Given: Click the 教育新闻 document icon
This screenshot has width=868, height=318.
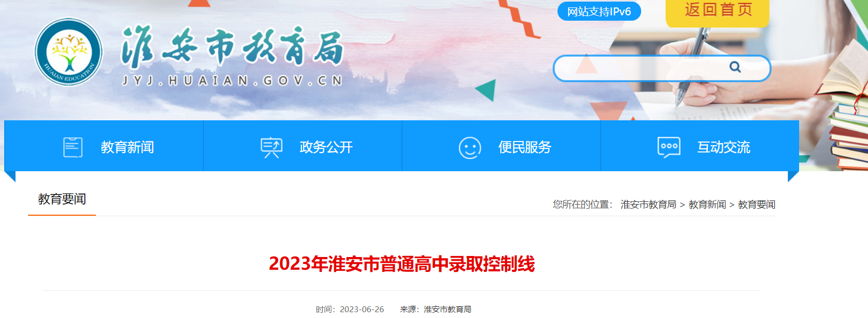Looking at the screenshot, I should click(73, 147).
